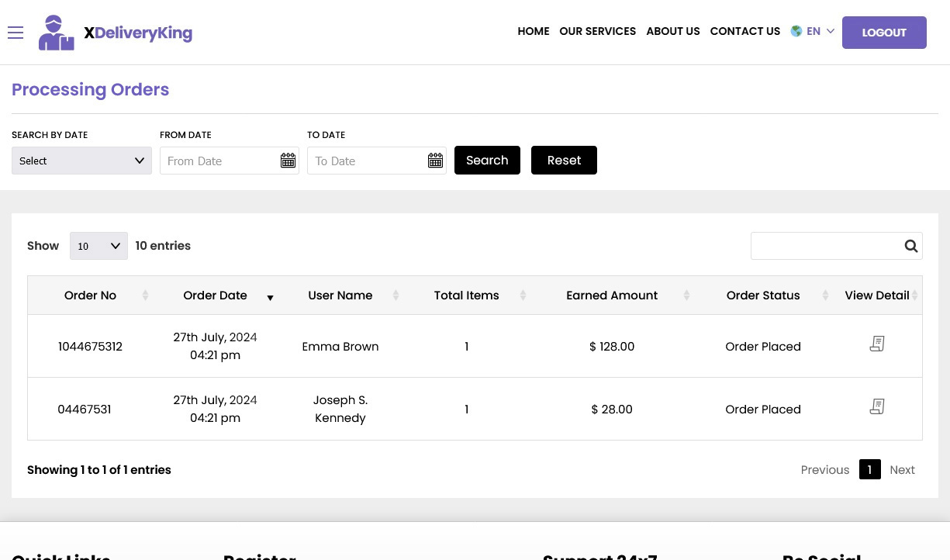
Task: Open the Search By Date select dropdown
Action: (x=81, y=161)
